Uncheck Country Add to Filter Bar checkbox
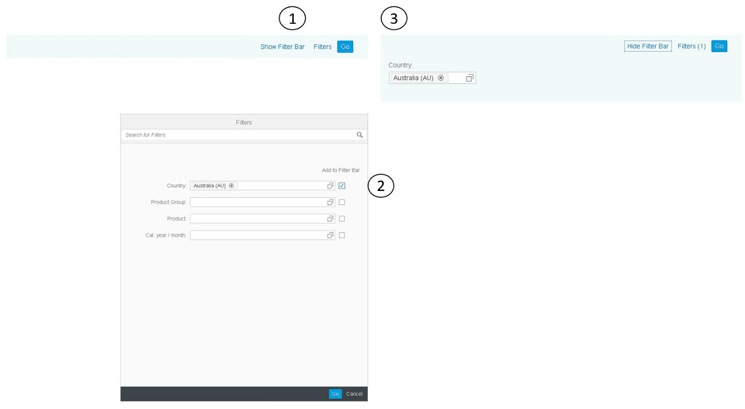 (342, 186)
